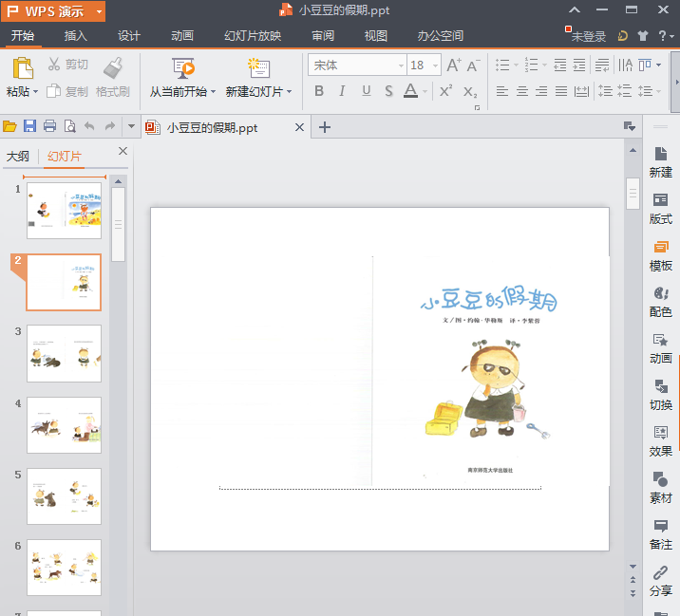
Task: Open the 效果 effects panel
Action: point(660,441)
